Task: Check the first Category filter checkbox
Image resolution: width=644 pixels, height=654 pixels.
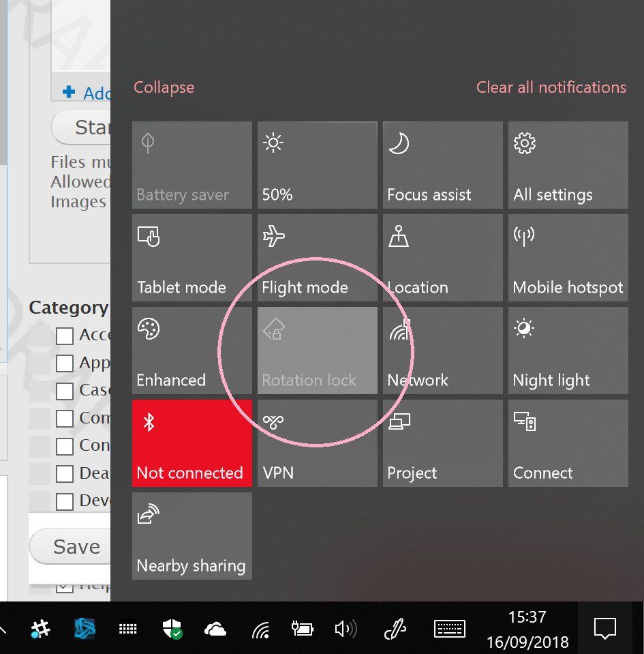Action: click(x=65, y=335)
